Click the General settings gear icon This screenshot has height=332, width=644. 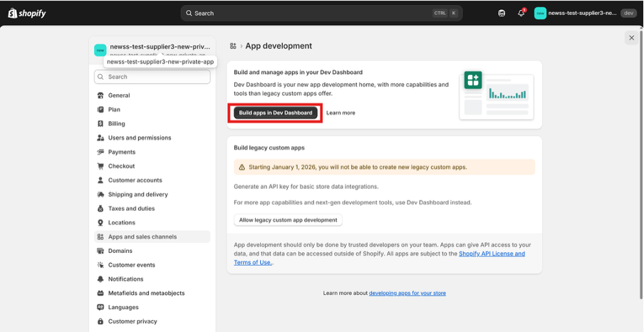click(x=101, y=95)
